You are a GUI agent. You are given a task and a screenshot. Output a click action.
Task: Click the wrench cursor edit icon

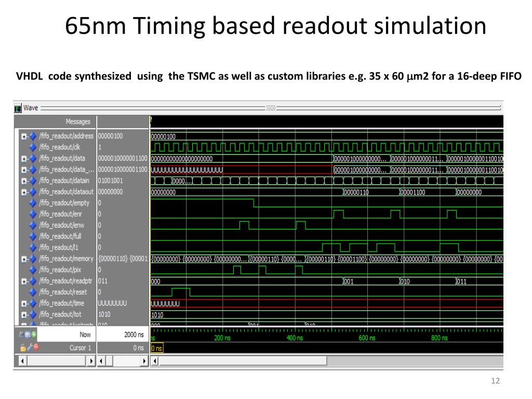click(30, 347)
